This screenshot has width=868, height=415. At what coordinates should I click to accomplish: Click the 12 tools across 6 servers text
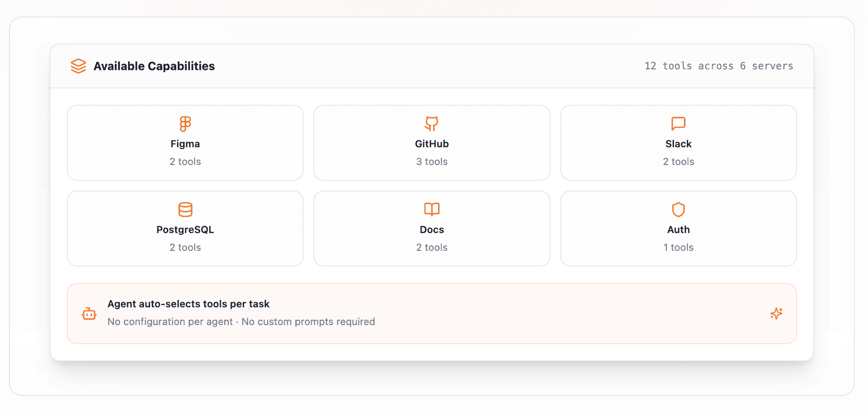[718, 66]
